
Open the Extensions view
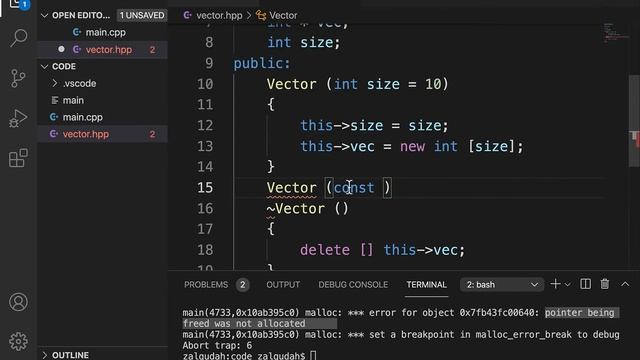click(18, 158)
